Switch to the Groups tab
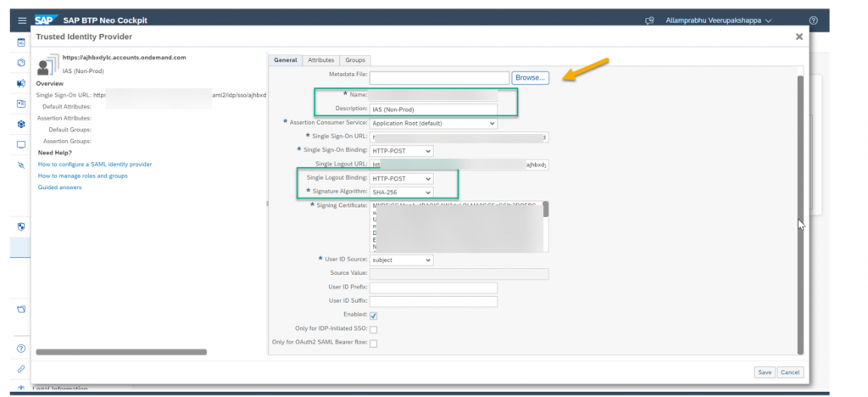 pyautogui.click(x=355, y=59)
